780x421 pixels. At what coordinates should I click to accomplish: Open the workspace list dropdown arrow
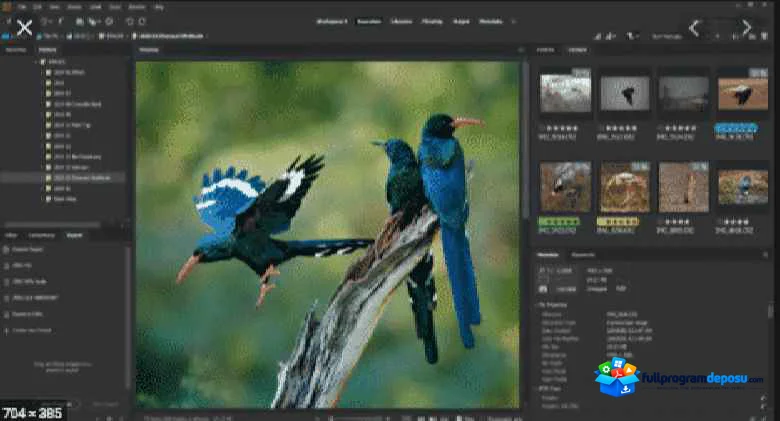tap(513, 21)
